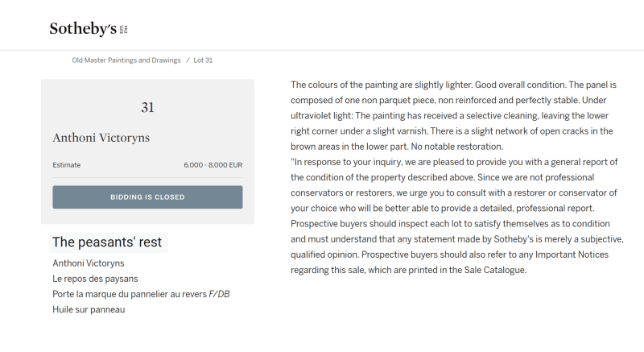Click the breadcrumb slash separator
This screenshot has width=644, height=352.
tap(188, 60)
